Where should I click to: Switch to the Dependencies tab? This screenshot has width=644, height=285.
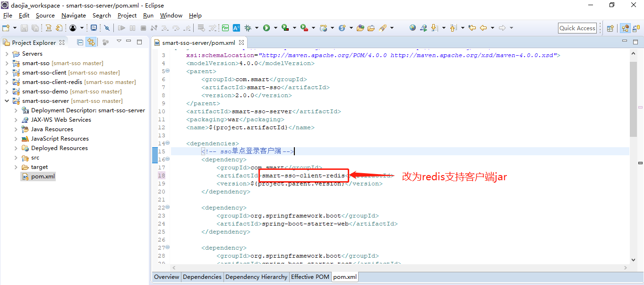tap(202, 277)
